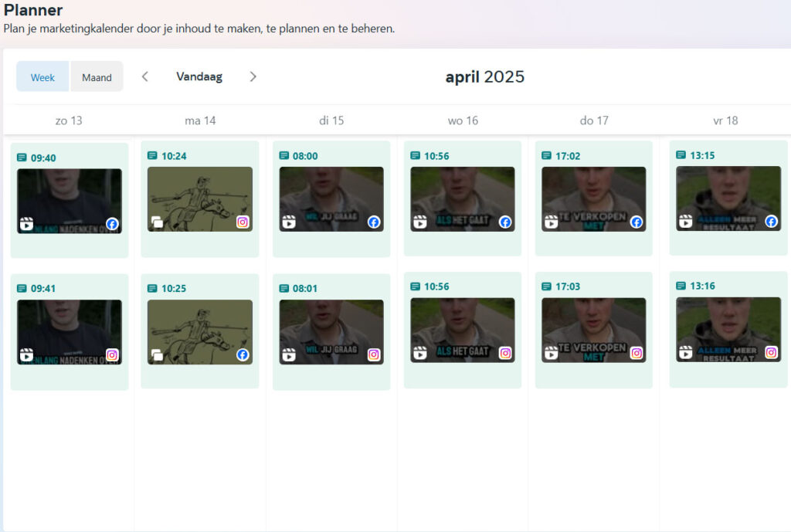Click carousel icon on ma 14 10:25 post
791x532 pixels.
tap(158, 355)
